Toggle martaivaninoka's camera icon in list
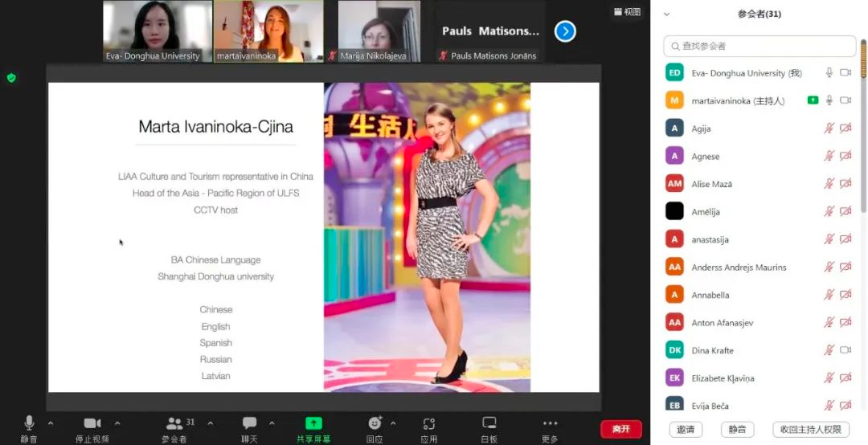The image size is (868, 445). click(x=845, y=100)
